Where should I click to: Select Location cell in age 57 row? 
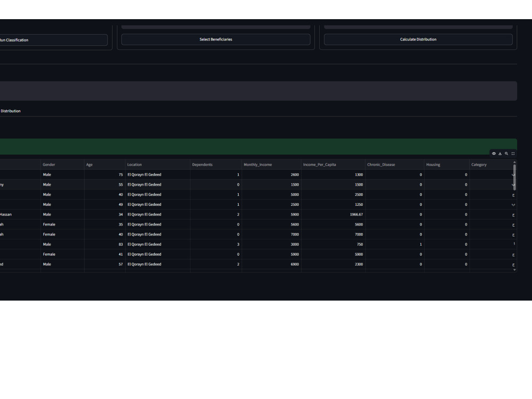tap(158, 264)
